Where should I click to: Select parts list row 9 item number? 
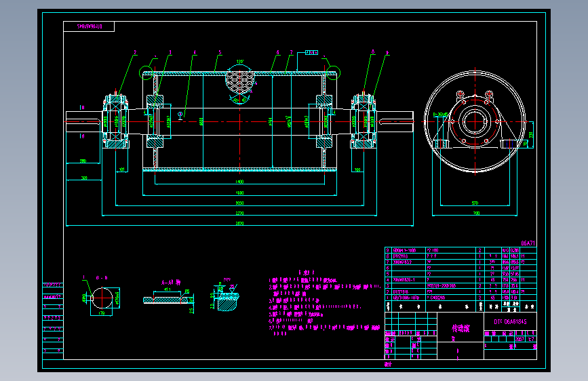(x=388, y=250)
